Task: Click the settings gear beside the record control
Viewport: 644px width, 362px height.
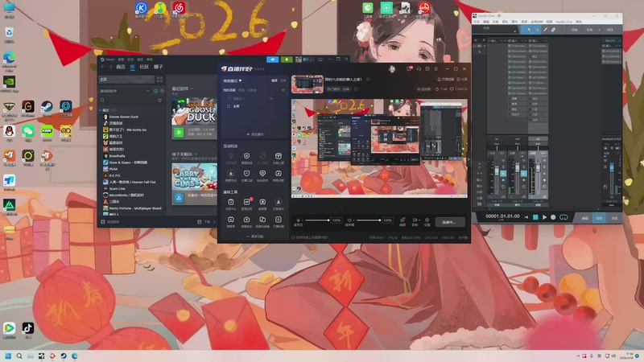Action: tap(427, 220)
